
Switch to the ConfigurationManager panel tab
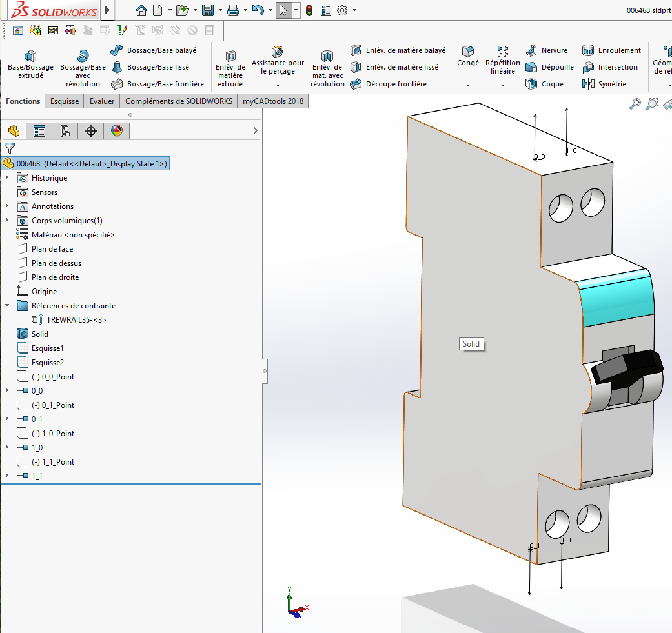(x=65, y=130)
